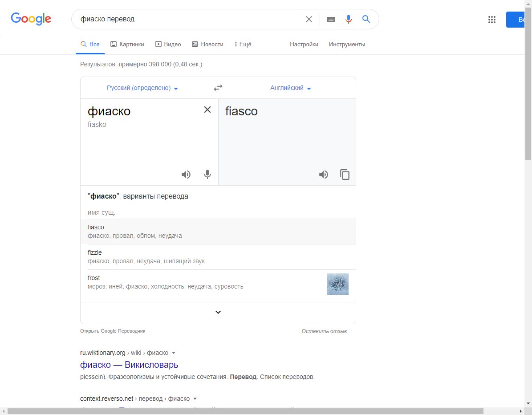Open target language dropdown Английский

pos(290,88)
